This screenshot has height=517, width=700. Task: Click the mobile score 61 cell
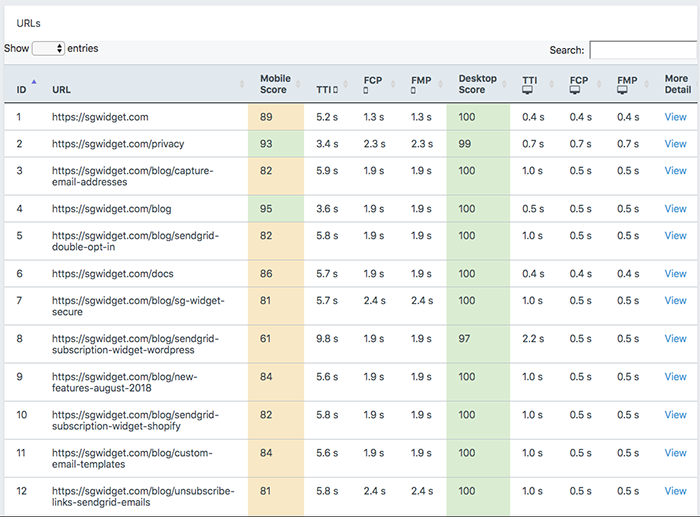[x=276, y=344]
